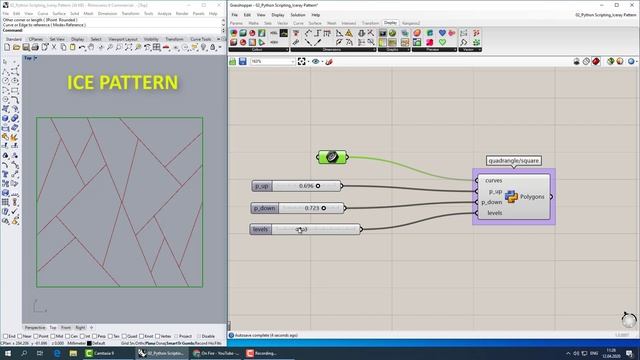Click the light bulb icon in Rhino toolbar
Screen dimensions: 640x360
[x=204, y=47]
